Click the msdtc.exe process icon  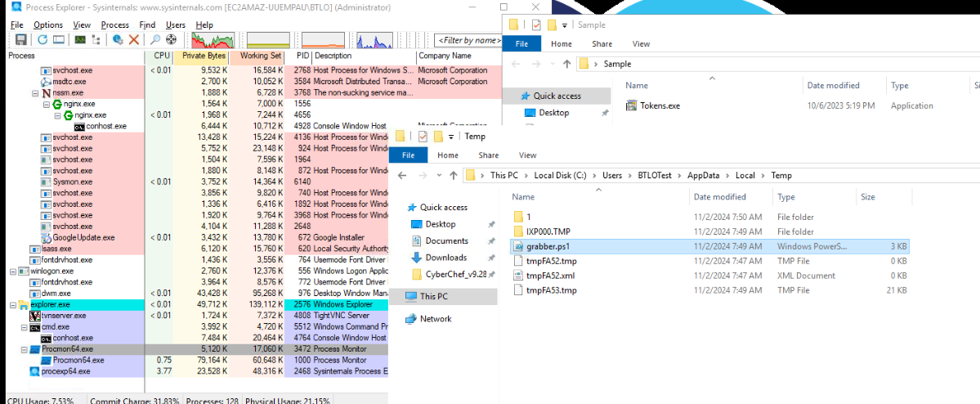[x=47, y=81]
